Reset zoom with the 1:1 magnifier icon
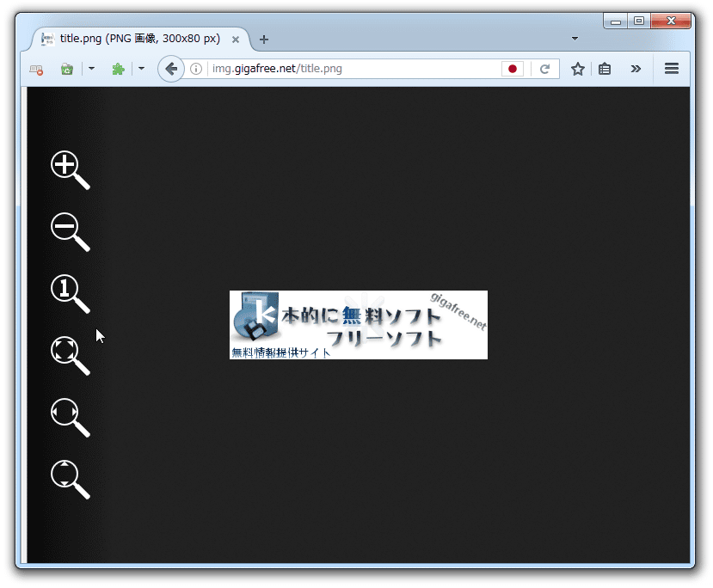713x588 pixels. coord(70,293)
